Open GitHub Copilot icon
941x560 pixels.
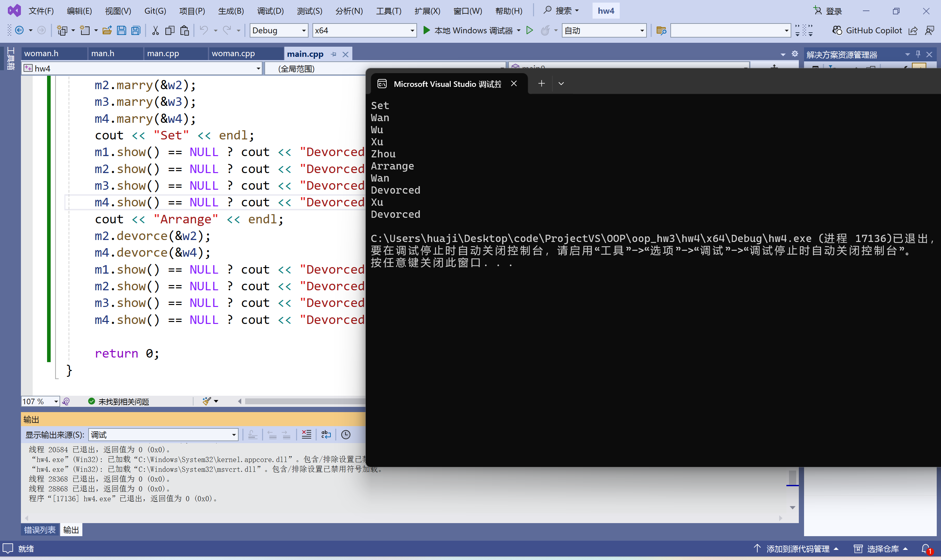837,31
